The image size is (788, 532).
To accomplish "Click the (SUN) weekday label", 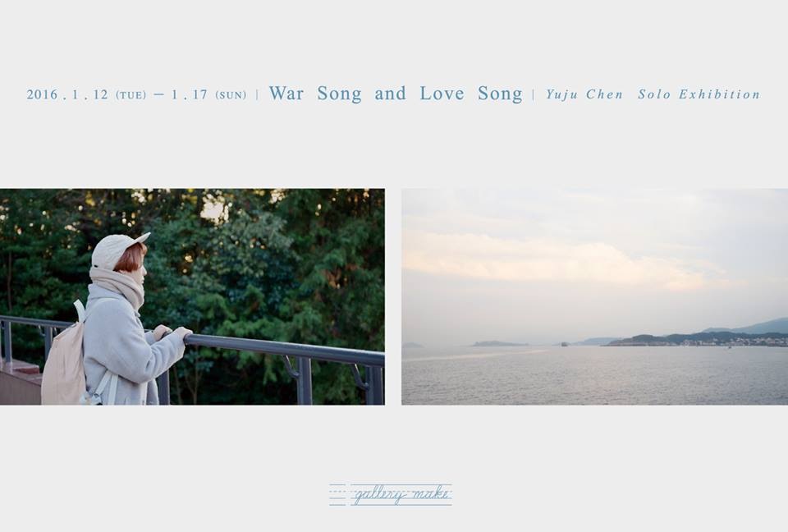I will [x=231, y=95].
